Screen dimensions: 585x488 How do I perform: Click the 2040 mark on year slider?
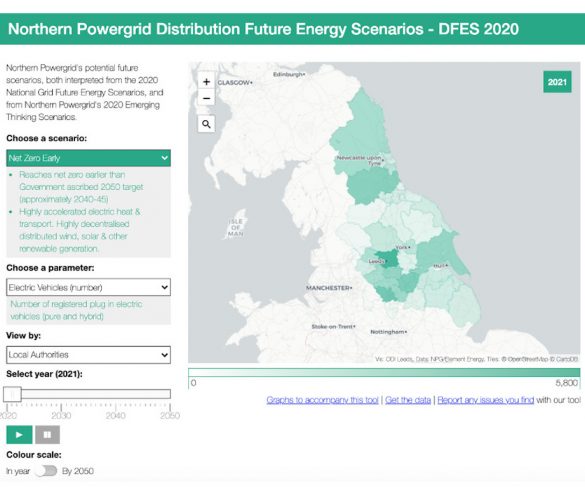(x=115, y=415)
